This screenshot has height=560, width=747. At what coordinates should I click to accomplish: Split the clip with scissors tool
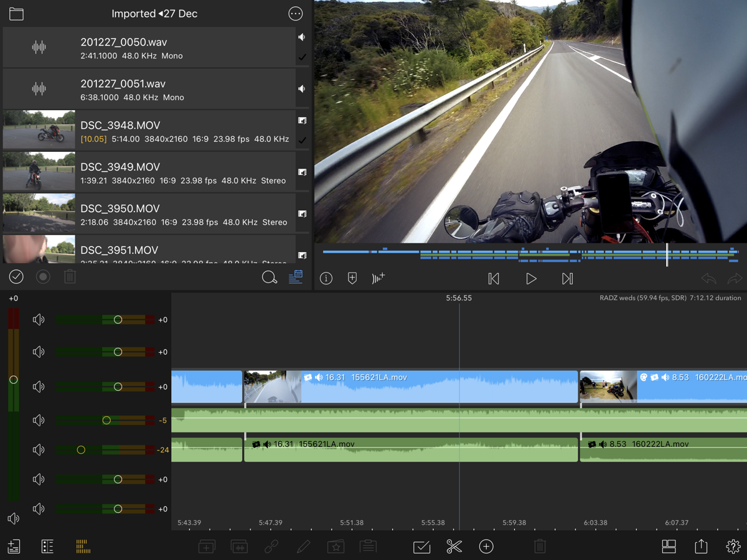(x=454, y=547)
